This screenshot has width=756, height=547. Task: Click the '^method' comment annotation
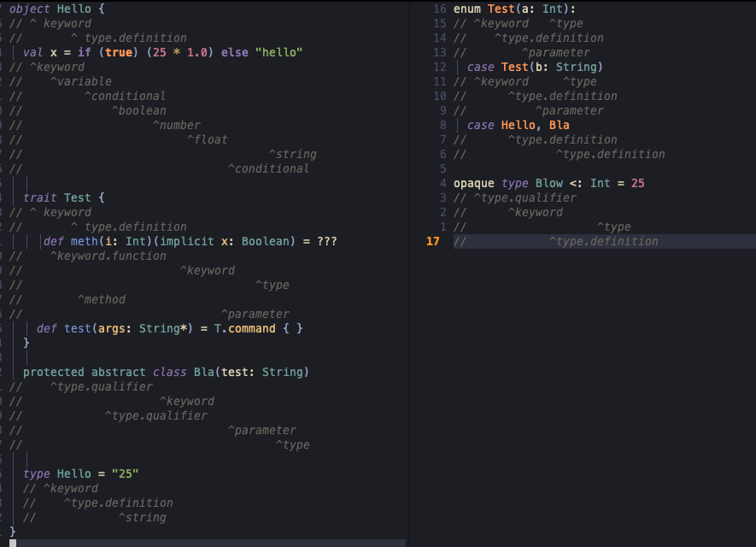click(x=102, y=299)
